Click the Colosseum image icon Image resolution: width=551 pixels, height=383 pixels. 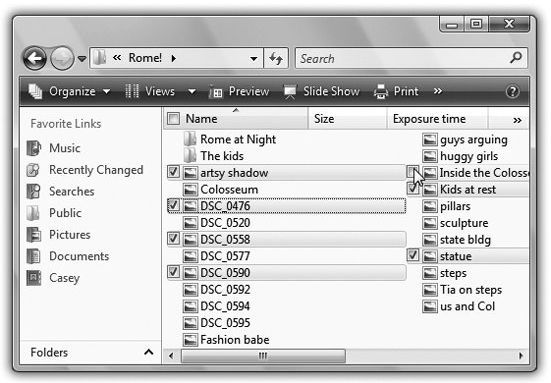(190, 189)
